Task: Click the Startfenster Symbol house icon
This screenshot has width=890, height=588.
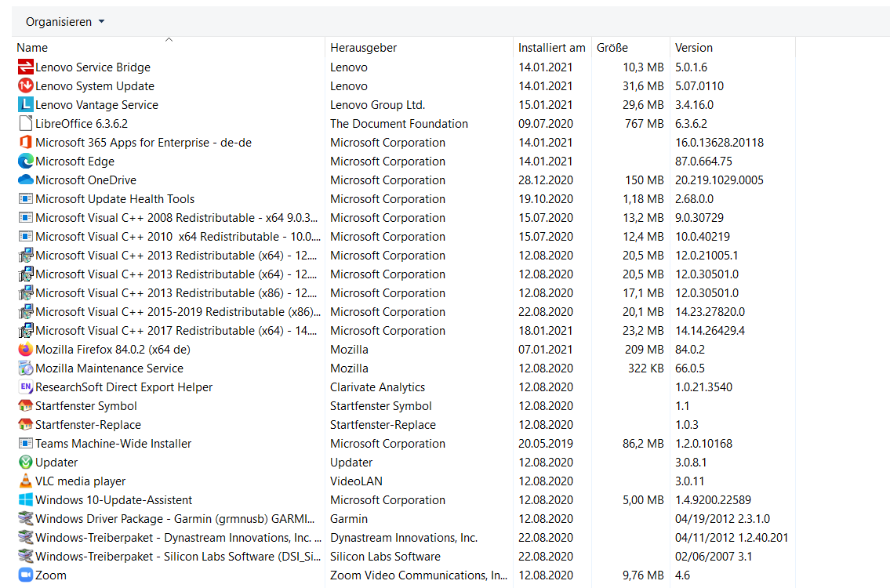Action: [26, 406]
